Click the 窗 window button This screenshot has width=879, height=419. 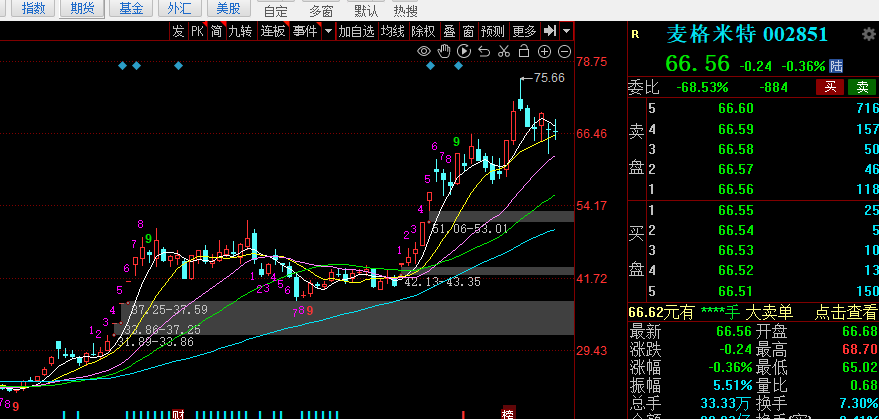pos(469,31)
